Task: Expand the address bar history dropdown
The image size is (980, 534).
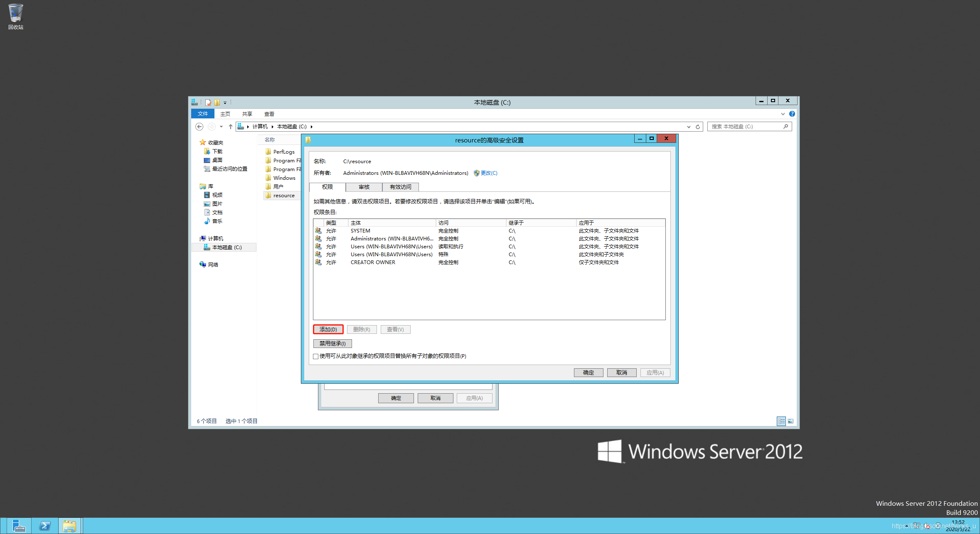Action: coord(689,127)
